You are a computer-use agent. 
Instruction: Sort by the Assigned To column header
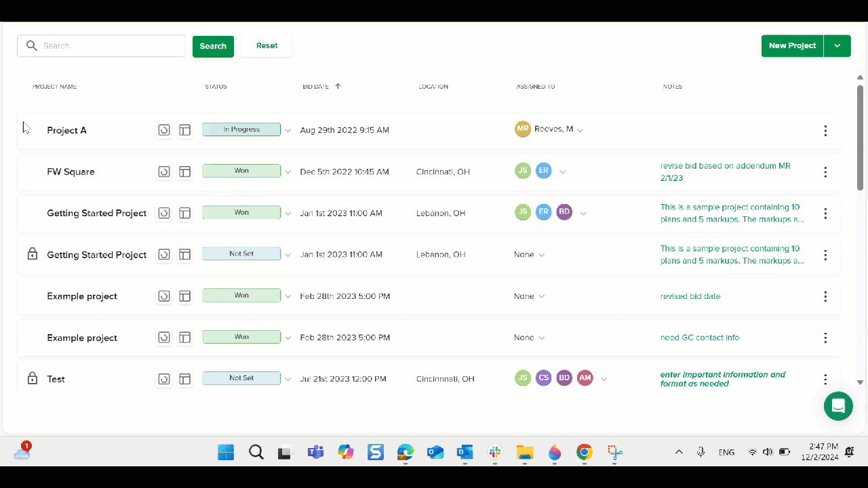[x=536, y=87]
